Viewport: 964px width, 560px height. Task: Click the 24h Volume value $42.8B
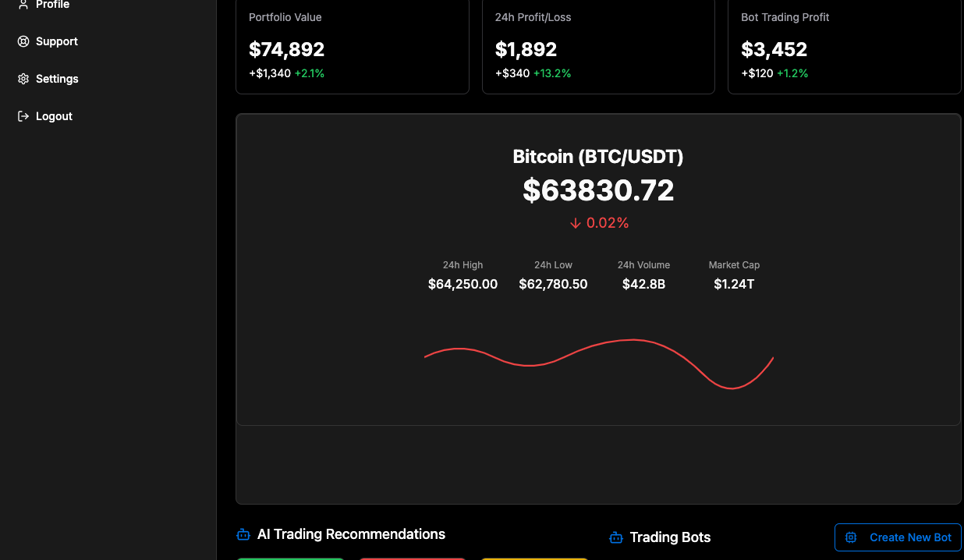tap(643, 284)
